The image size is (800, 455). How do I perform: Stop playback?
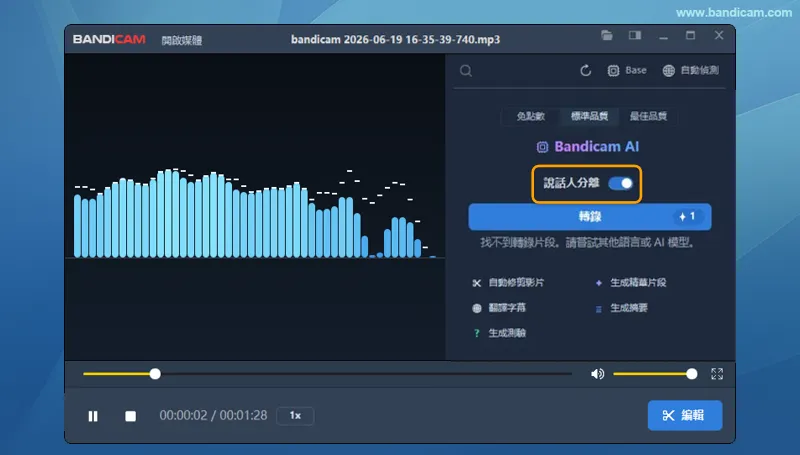click(131, 416)
